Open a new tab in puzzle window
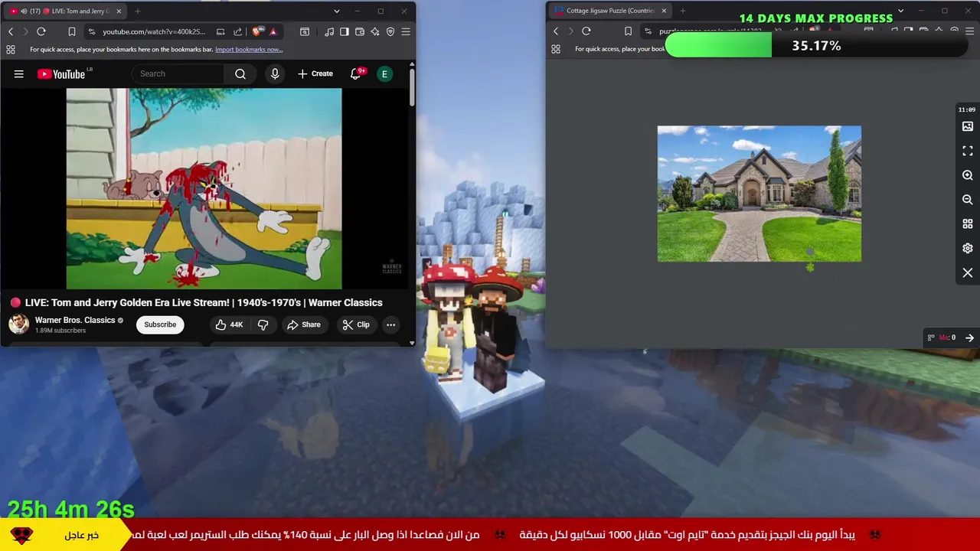 click(683, 11)
